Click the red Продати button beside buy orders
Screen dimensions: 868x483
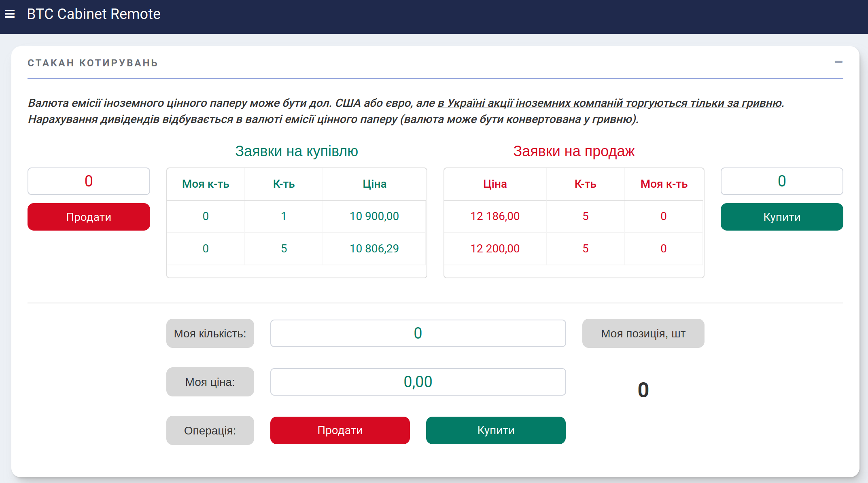click(x=89, y=217)
